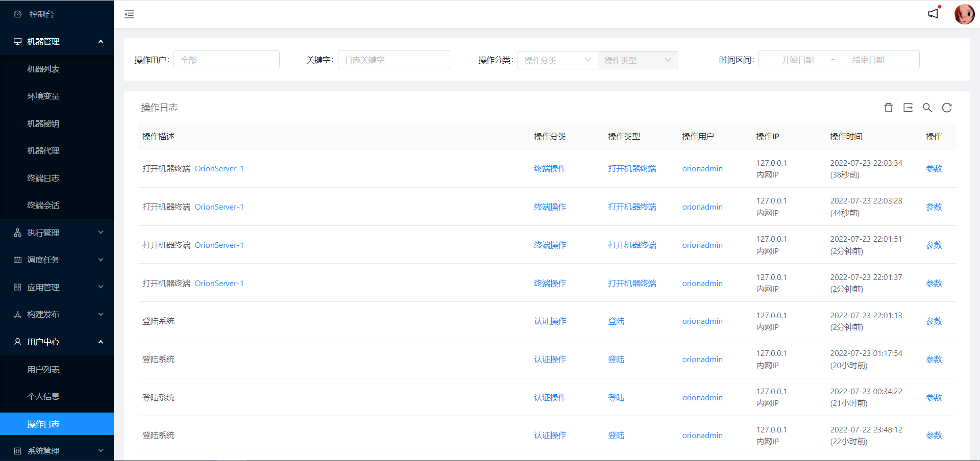Click the trash delete icon above log table

click(889, 108)
